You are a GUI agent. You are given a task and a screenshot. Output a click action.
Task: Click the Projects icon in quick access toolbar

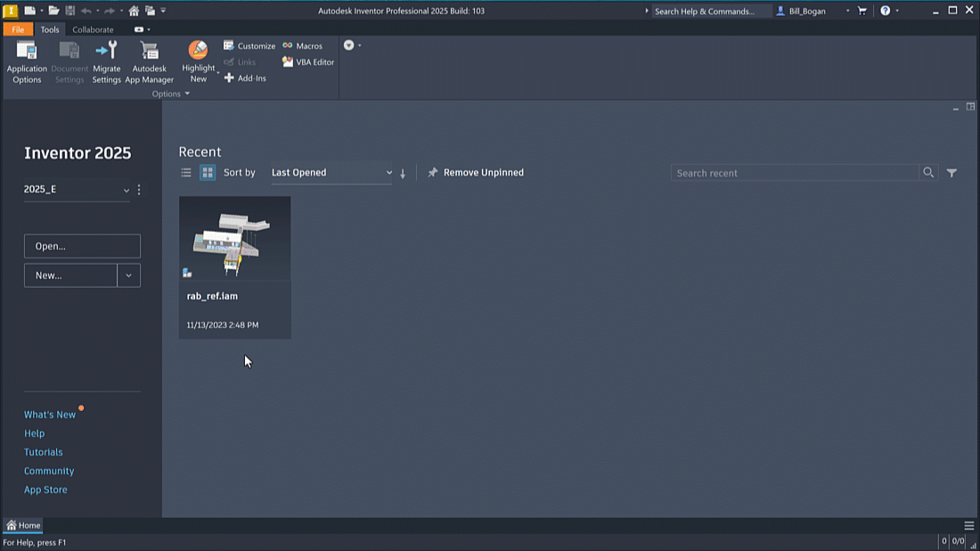[x=150, y=11]
